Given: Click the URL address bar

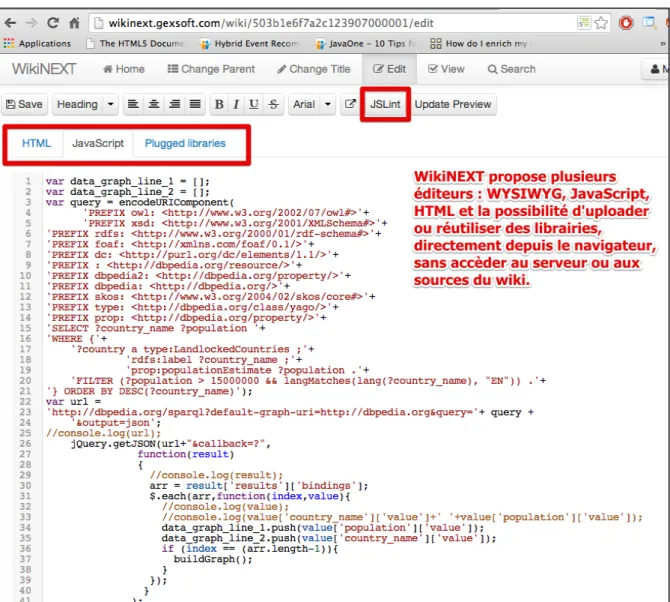Looking at the screenshot, I should (333, 23).
